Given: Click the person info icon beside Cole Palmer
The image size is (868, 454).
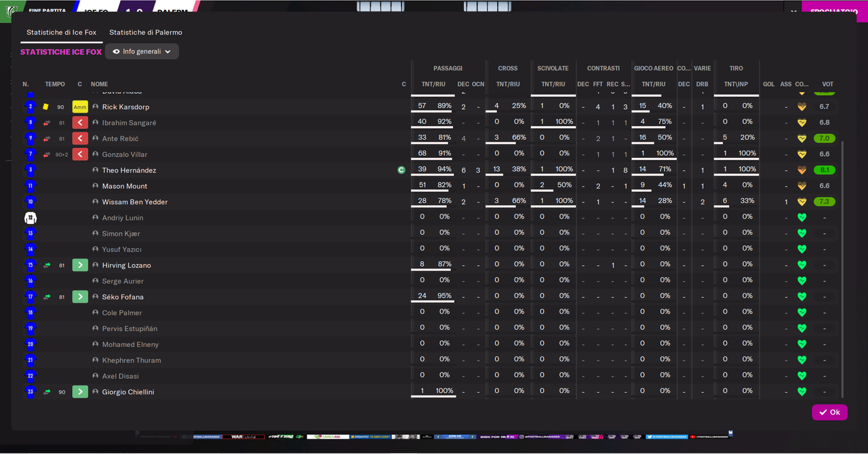Looking at the screenshot, I should (x=96, y=313).
